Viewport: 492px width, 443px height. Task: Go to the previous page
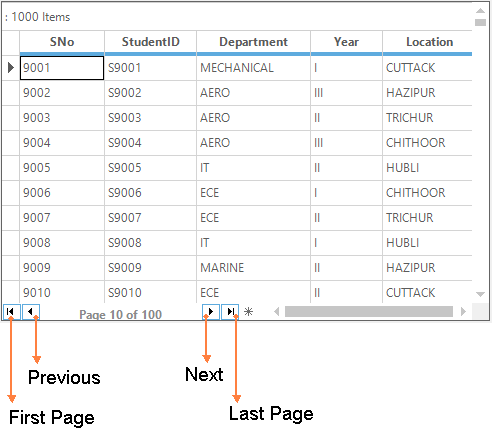pos(31,312)
